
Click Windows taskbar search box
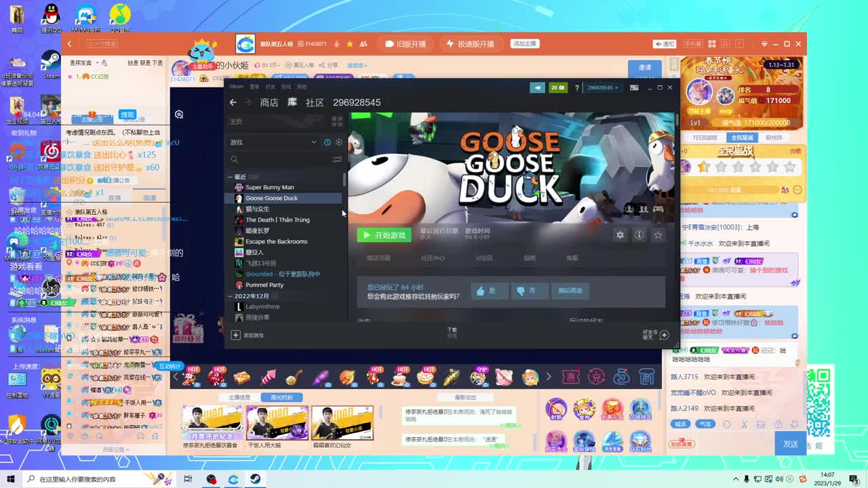click(x=98, y=479)
